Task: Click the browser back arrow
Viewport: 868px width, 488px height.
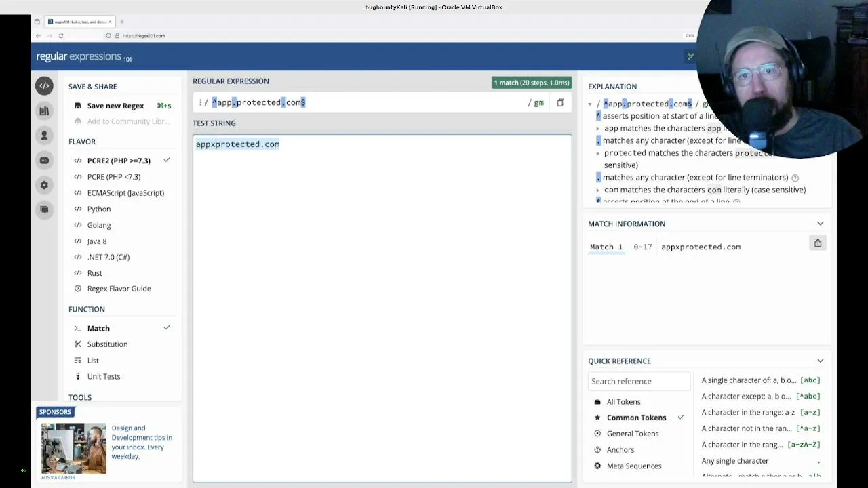Action: [38, 35]
